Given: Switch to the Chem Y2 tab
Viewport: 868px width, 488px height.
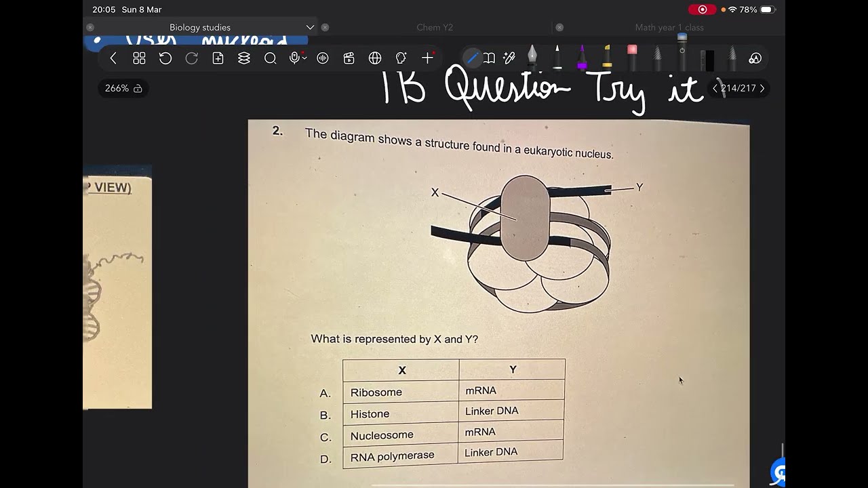Looking at the screenshot, I should pyautogui.click(x=435, y=28).
